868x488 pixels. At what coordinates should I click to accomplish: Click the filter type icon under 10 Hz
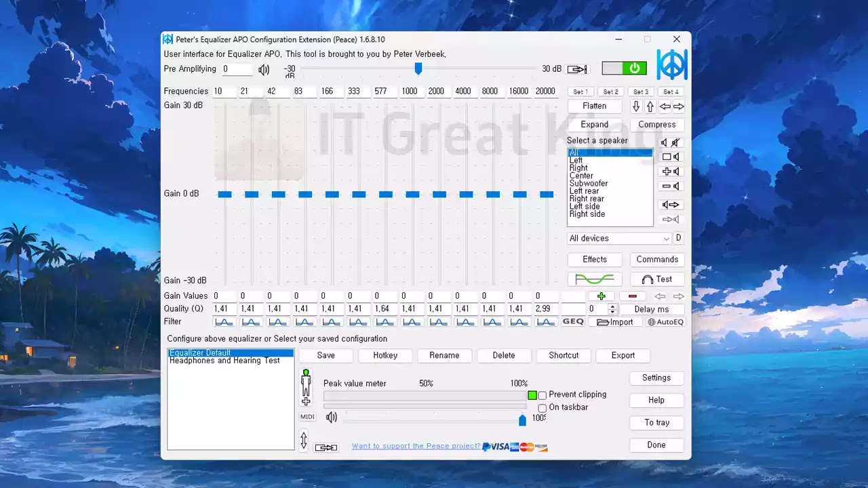point(224,322)
